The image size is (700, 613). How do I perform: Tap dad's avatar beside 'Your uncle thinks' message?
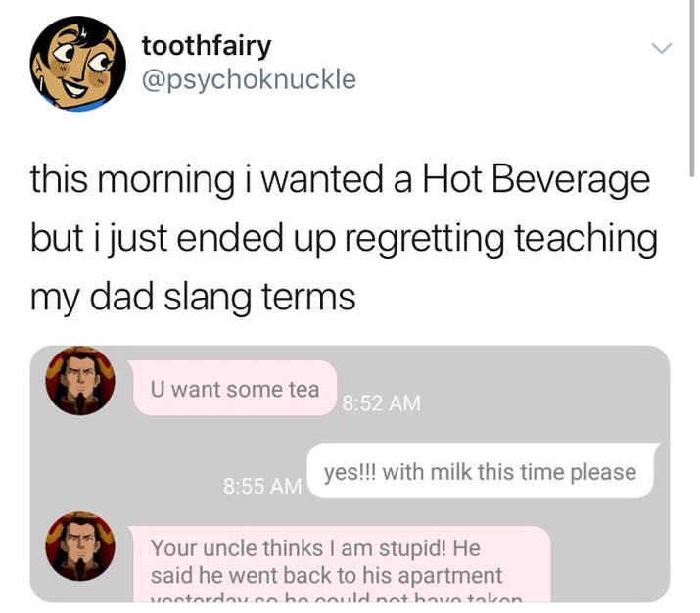point(80,546)
